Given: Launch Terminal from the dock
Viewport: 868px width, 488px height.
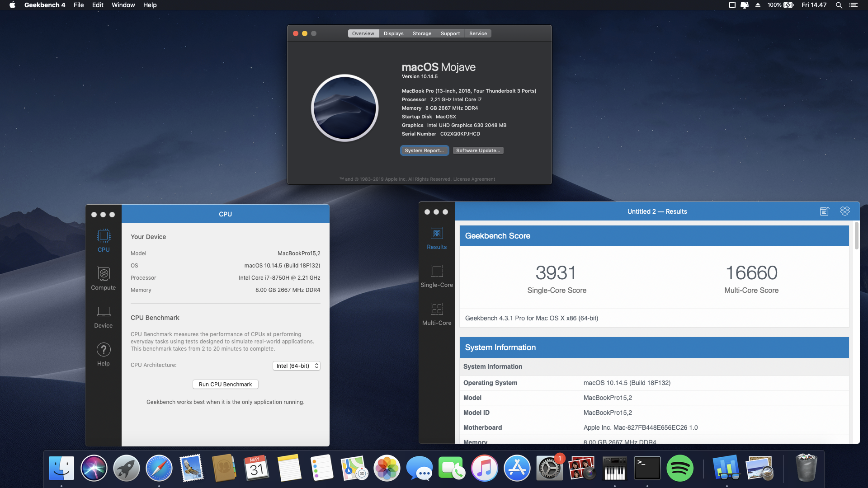Looking at the screenshot, I should coord(647,468).
